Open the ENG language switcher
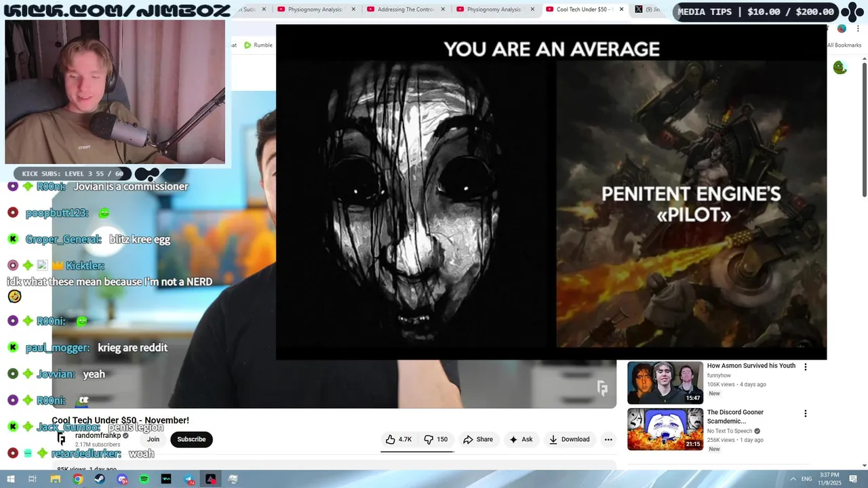The height and width of the screenshot is (488, 868). 807,479
